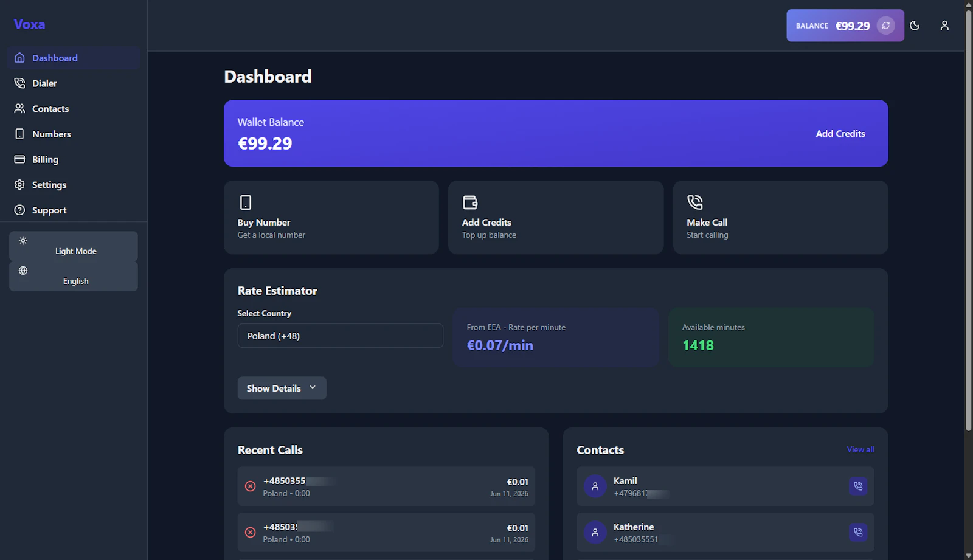Screen dimensions: 973x560
Task: Open the Poland (+48) country dropdown
Action: pos(341,336)
